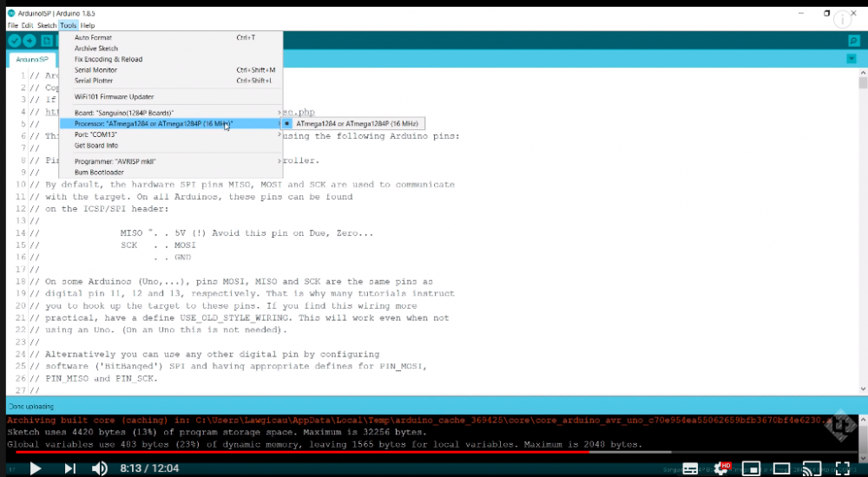
Task: Click the 'Done uploading' status text
Action: pos(31,407)
